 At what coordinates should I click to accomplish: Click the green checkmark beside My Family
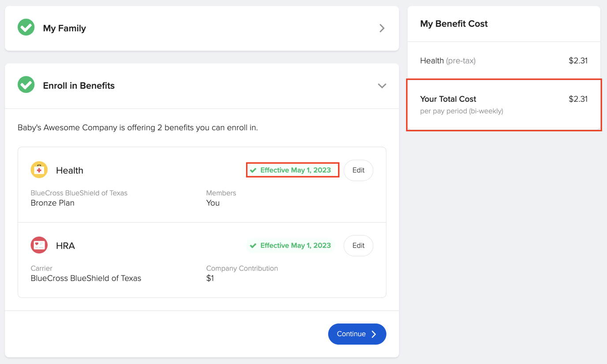(26, 27)
